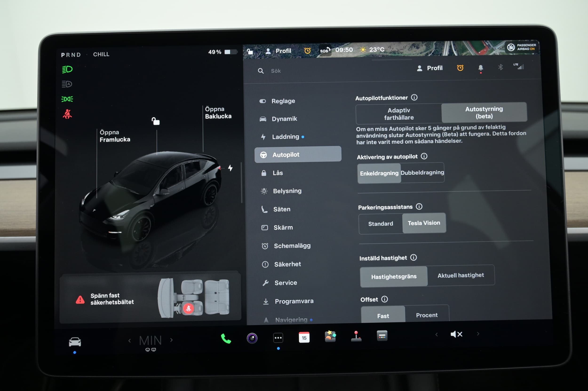Tap the low beam headlight indicator
This screenshot has height=391, width=588.
point(67,69)
